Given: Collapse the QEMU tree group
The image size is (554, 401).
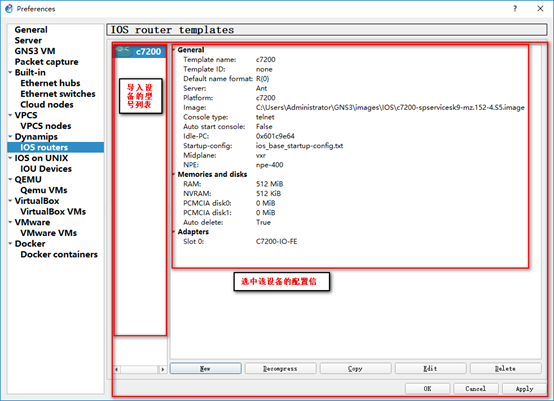Looking at the screenshot, I should [x=10, y=179].
